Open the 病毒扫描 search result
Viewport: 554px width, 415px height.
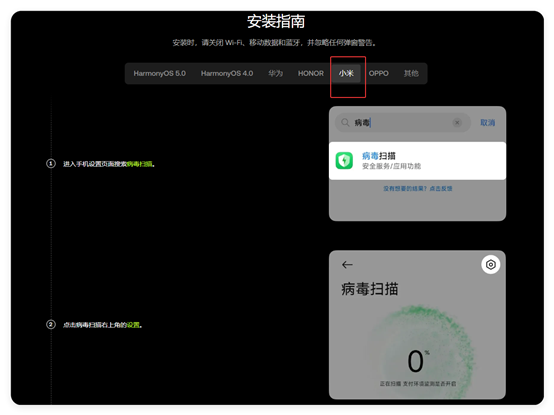[x=417, y=161]
